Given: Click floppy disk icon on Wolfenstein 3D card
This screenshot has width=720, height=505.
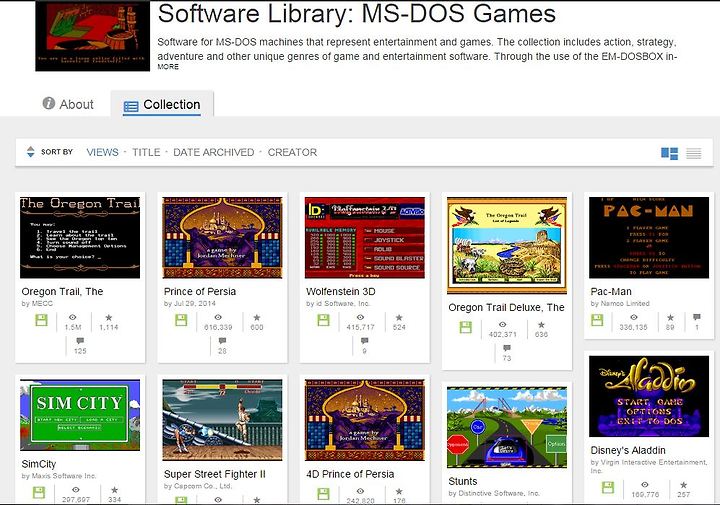Looking at the screenshot, I should coord(324,320).
